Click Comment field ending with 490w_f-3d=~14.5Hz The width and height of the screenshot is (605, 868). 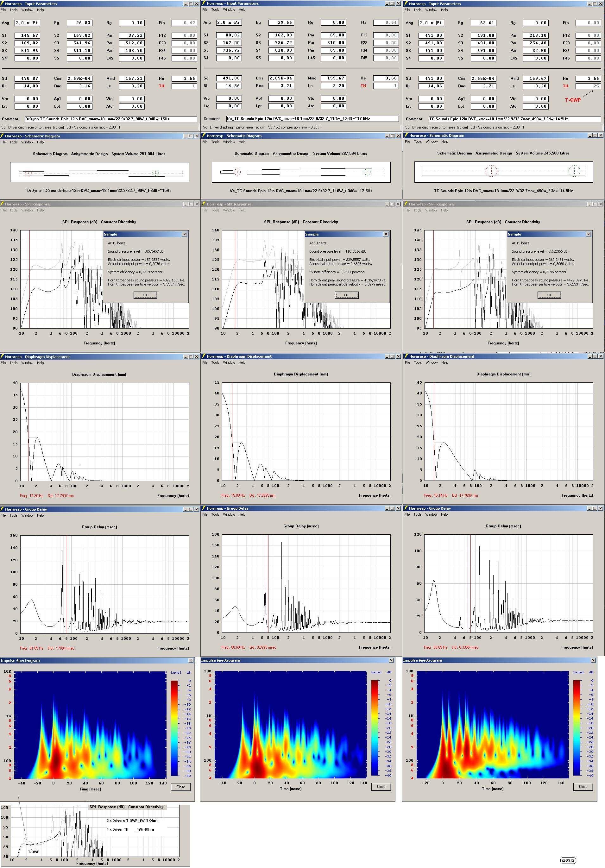coord(515,119)
